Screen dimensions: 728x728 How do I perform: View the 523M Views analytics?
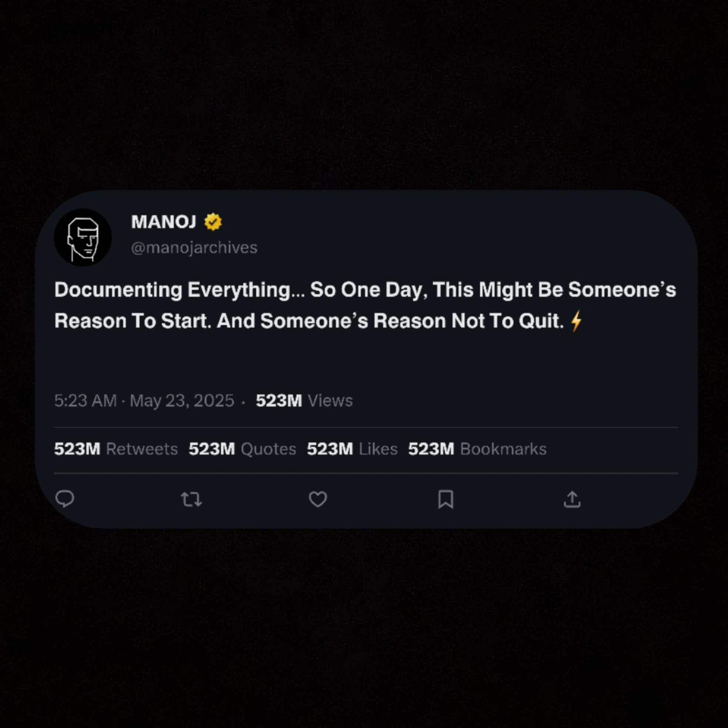tap(304, 401)
